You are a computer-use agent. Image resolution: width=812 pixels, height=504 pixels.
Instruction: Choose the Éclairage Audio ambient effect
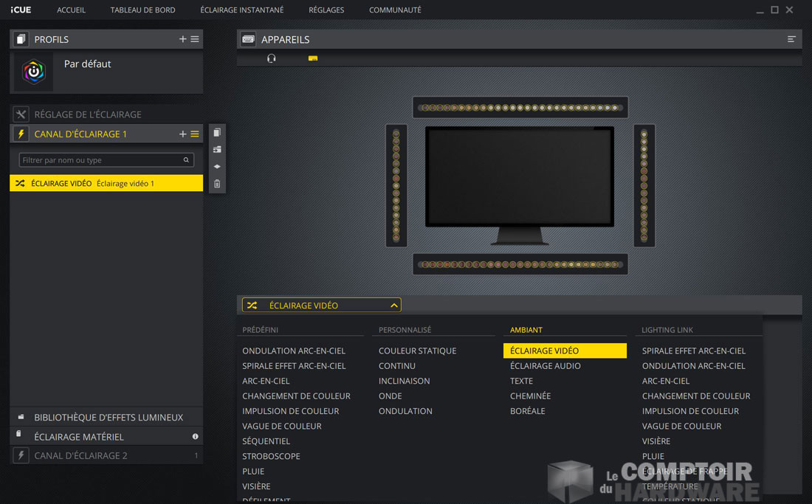coord(545,366)
